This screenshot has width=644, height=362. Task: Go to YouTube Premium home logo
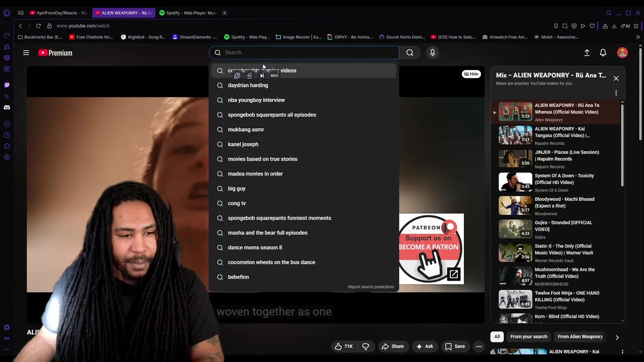(55, 53)
